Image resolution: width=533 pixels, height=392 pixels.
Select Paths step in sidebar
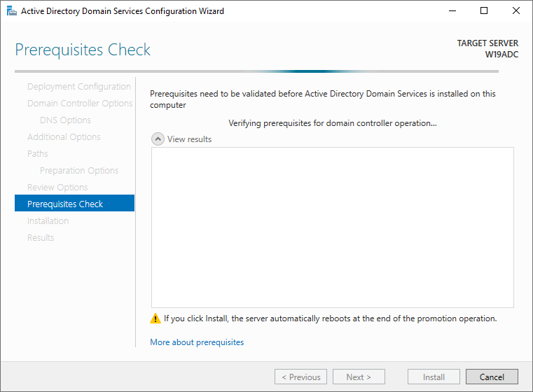click(x=37, y=153)
